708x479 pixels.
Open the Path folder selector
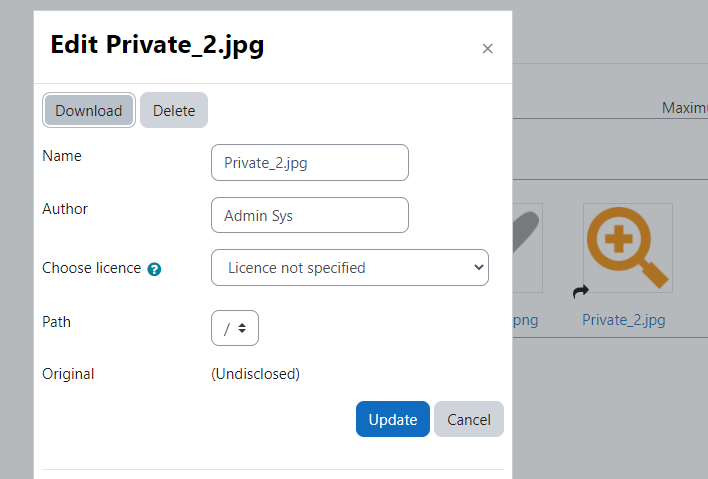pyautogui.click(x=235, y=328)
